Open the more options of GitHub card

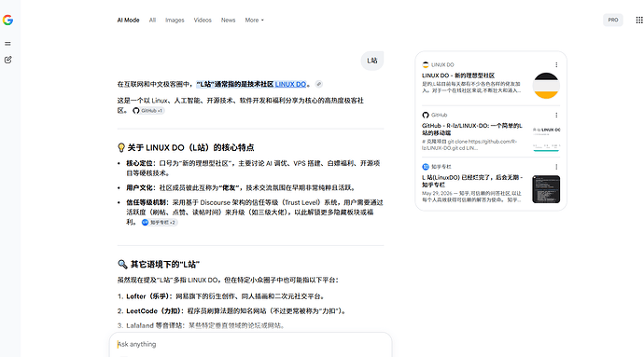tap(556, 116)
